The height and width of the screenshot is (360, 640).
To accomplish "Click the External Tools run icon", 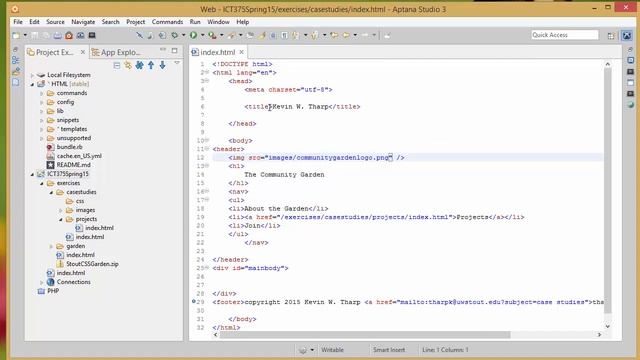I will click(212, 36).
